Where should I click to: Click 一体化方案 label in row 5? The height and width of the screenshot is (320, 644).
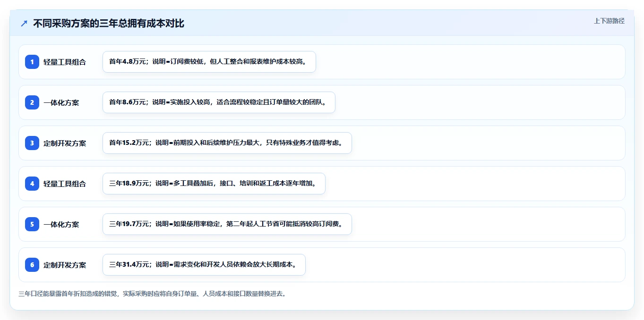61,224
